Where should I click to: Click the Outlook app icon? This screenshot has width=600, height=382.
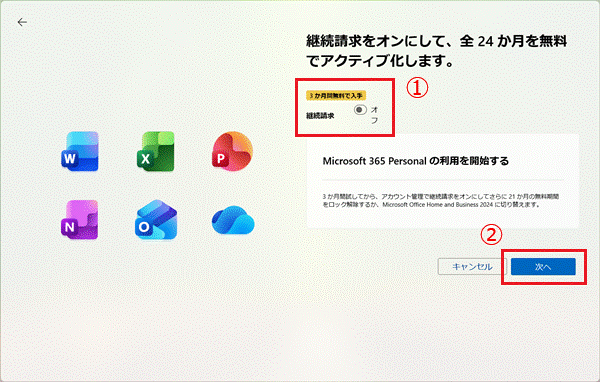(156, 220)
